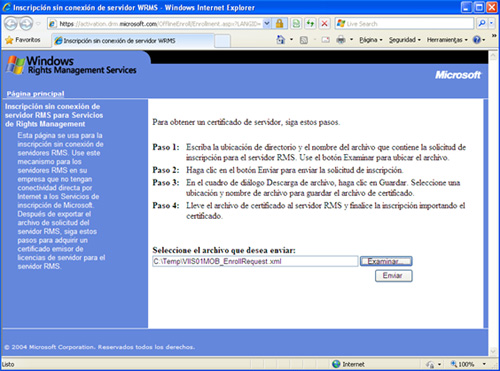Click the 100% zoom level button
The image size is (500, 371).
[462, 364]
